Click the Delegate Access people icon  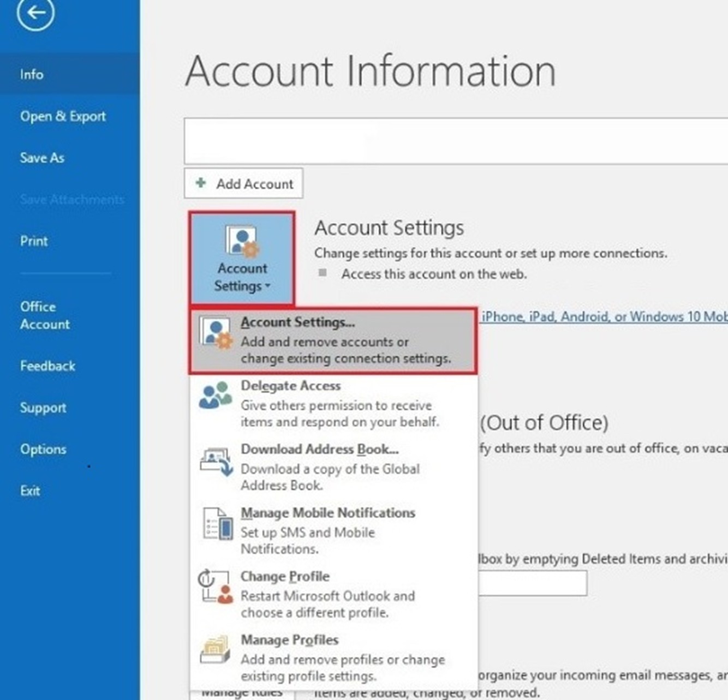215,396
